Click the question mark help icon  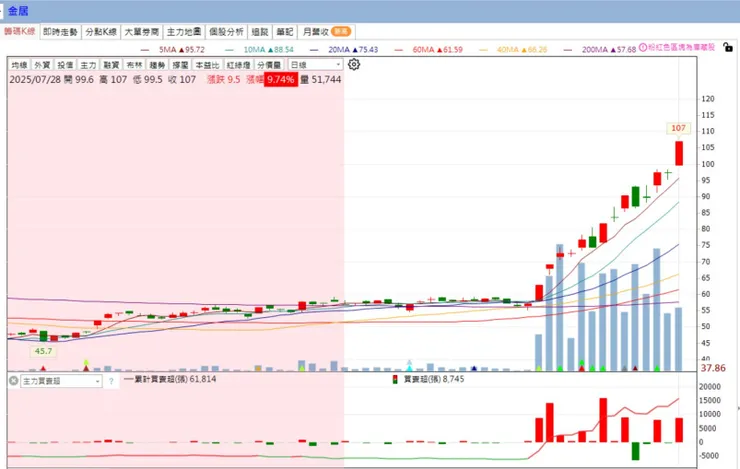[x=111, y=381]
